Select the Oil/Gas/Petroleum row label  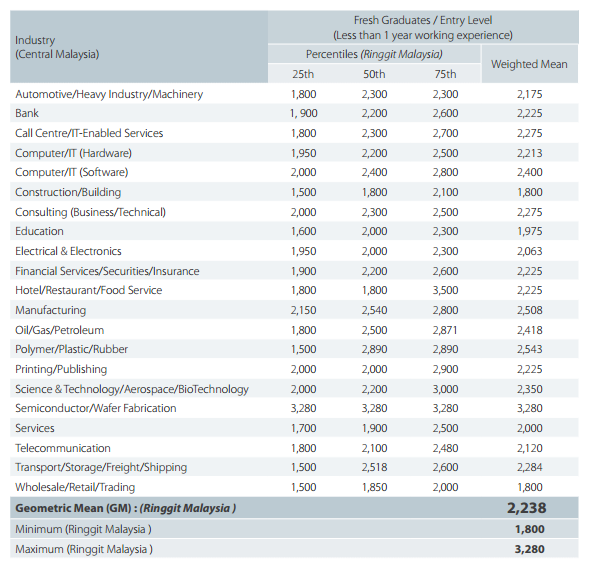[60, 330]
